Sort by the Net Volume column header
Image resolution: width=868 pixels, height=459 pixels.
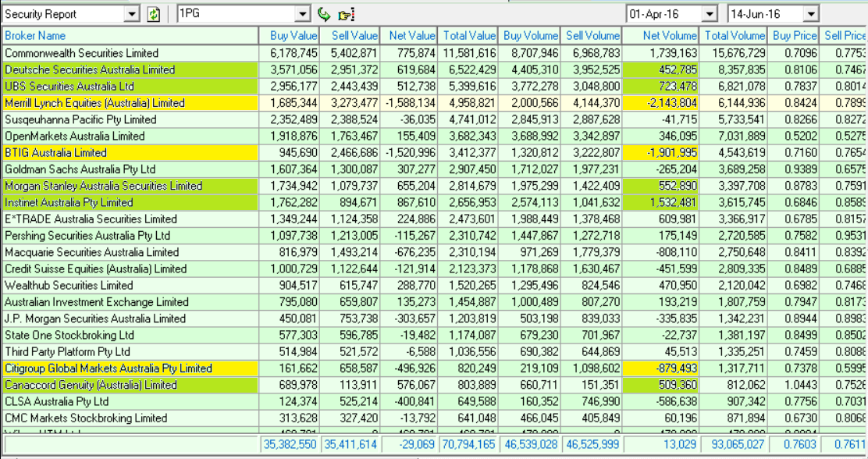660,36
